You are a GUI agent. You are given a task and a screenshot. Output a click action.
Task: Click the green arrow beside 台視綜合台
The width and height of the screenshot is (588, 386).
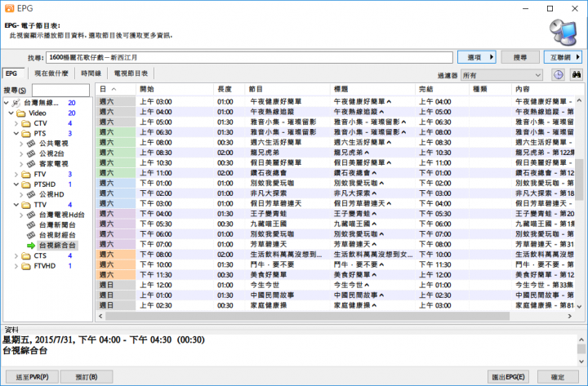click(x=31, y=246)
